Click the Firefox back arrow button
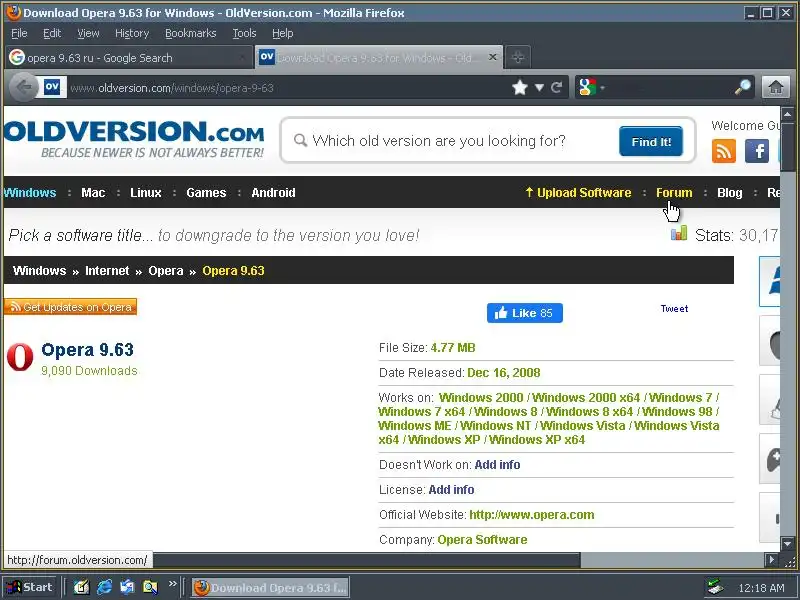800x600 pixels. [23, 88]
